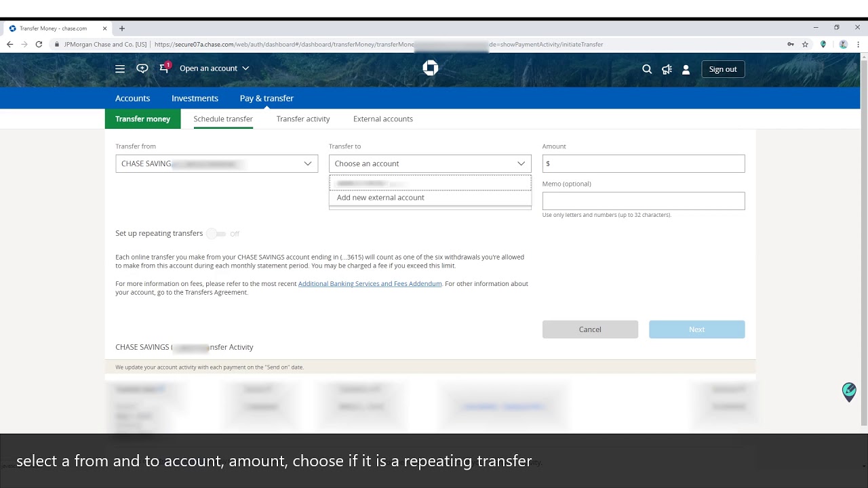Open the notifications flag icon
The width and height of the screenshot is (868, 488).
point(165,68)
